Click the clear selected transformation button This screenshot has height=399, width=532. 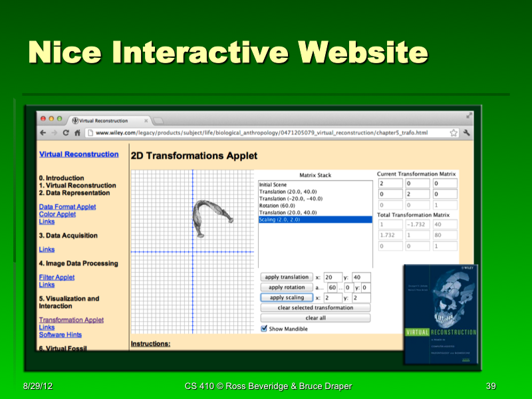(x=315, y=307)
